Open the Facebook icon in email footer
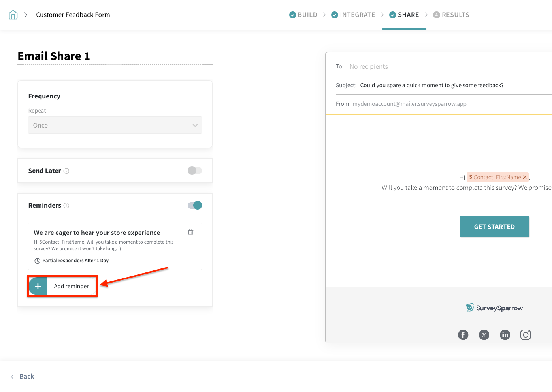The height and width of the screenshot is (392, 552). tap(463, 335)
